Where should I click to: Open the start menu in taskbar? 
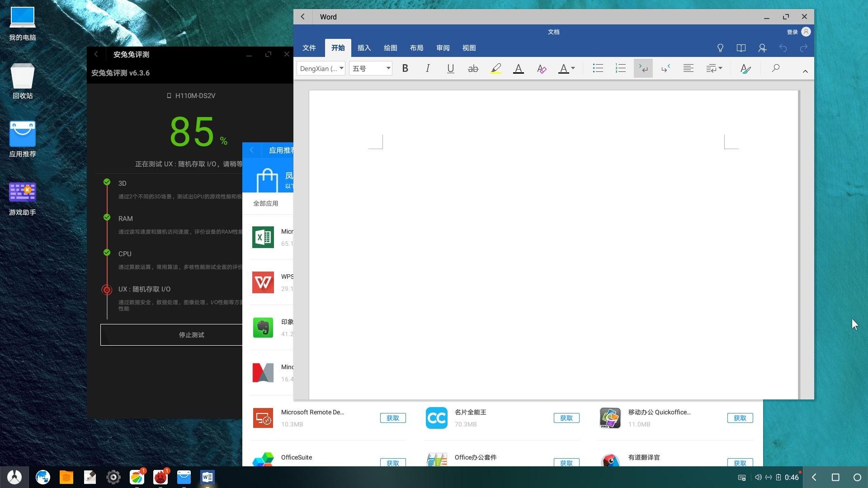click(x=14, y=477)
